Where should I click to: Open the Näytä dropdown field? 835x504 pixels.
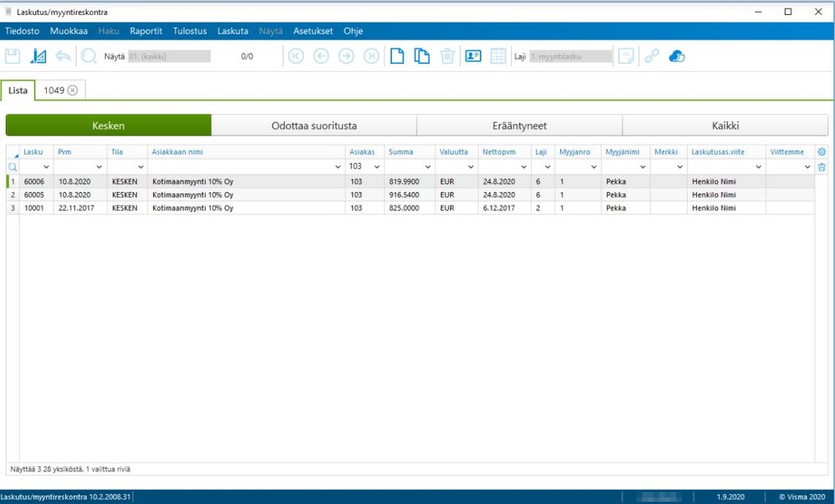point(169,56)
